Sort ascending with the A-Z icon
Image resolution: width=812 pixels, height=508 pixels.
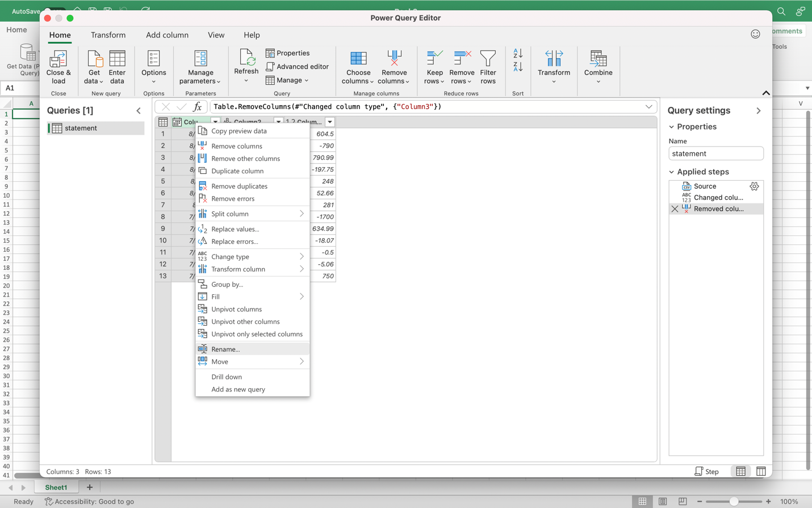coord(518,53)
